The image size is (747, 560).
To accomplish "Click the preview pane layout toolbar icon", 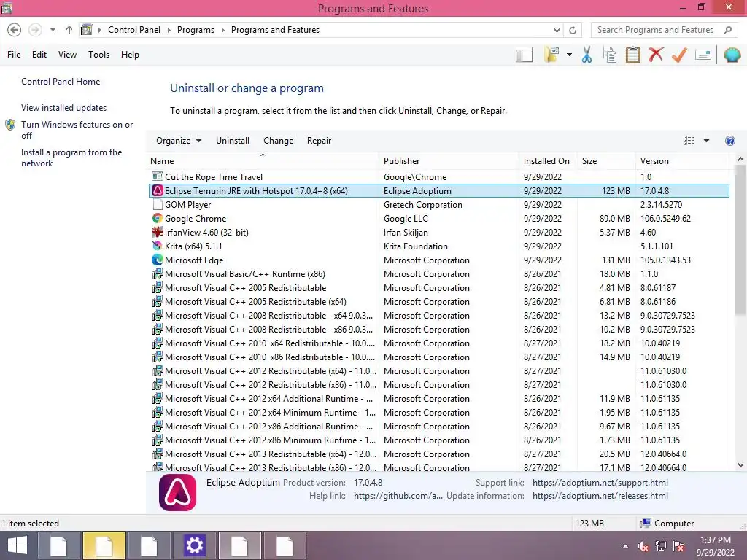I will coord(524,55).
